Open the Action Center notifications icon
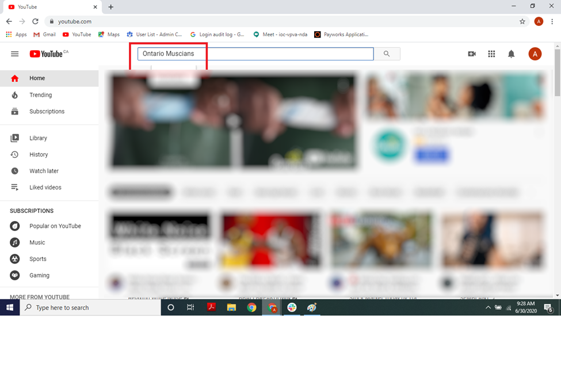The width and height of the screenshot is (561, 392). [548, 308]
